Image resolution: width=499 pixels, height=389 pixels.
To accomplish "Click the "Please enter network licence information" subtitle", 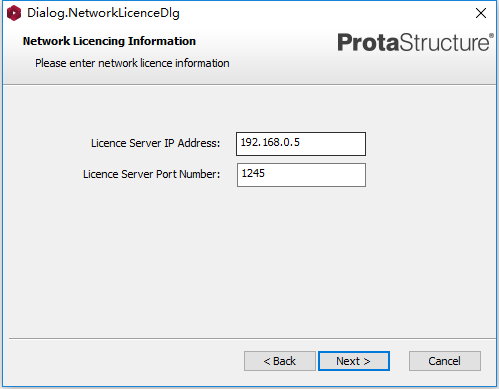I will point(132,63).
